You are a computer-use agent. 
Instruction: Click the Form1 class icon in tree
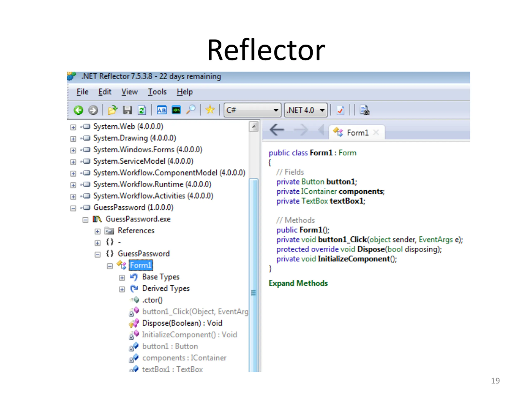click(x=122, y=265)
